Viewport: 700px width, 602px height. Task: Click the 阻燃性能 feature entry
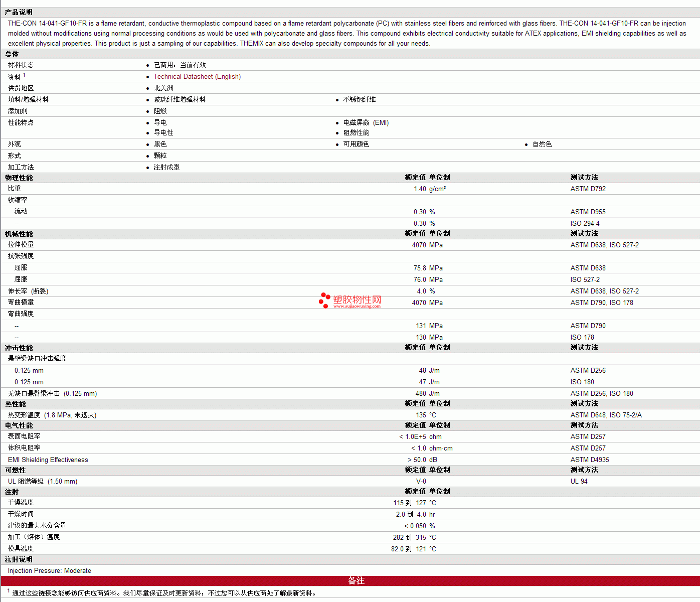[x=356, y=133]
